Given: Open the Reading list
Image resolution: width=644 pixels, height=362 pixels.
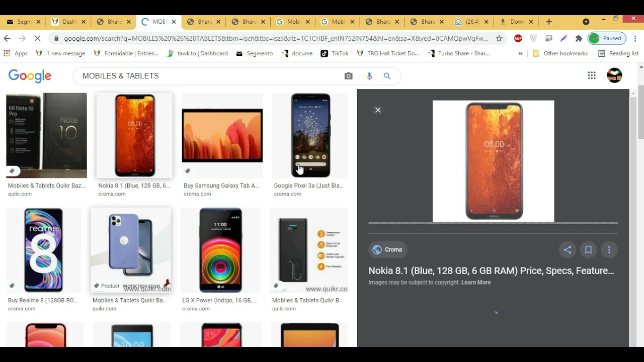Looking at the screenshot, I should (618, 53).
